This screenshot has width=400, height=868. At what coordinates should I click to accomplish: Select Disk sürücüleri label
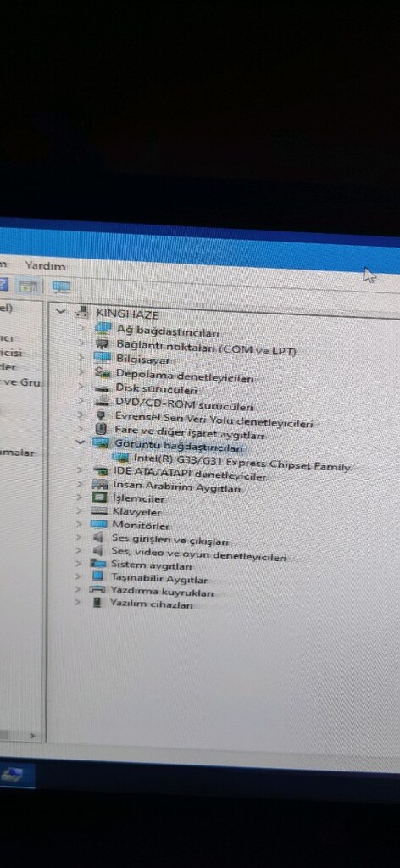pos(156,389)
